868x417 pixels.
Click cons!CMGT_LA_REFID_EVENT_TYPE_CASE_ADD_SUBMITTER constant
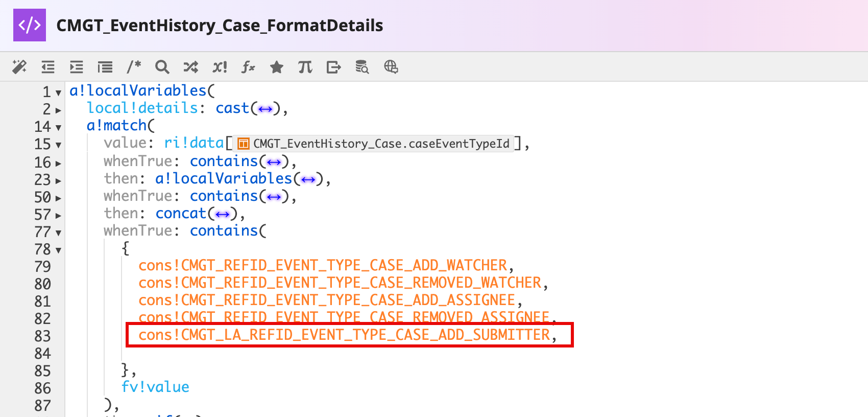point(344,335)
